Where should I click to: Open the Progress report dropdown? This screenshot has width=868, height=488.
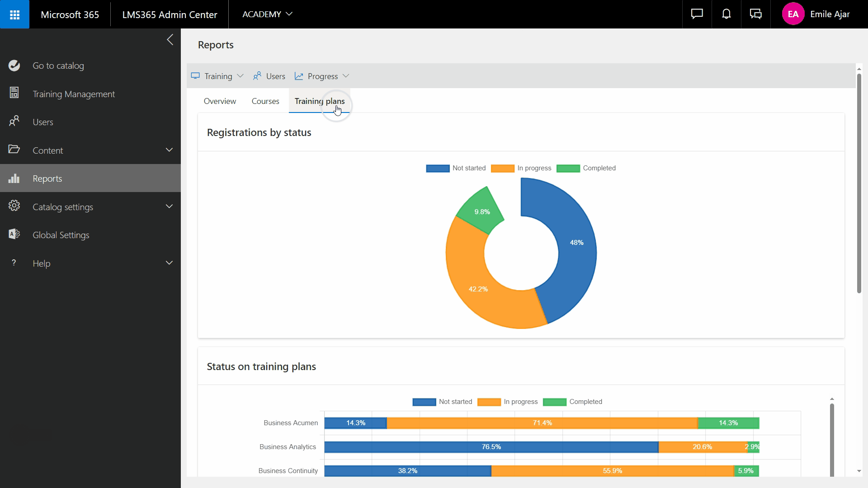322,76
